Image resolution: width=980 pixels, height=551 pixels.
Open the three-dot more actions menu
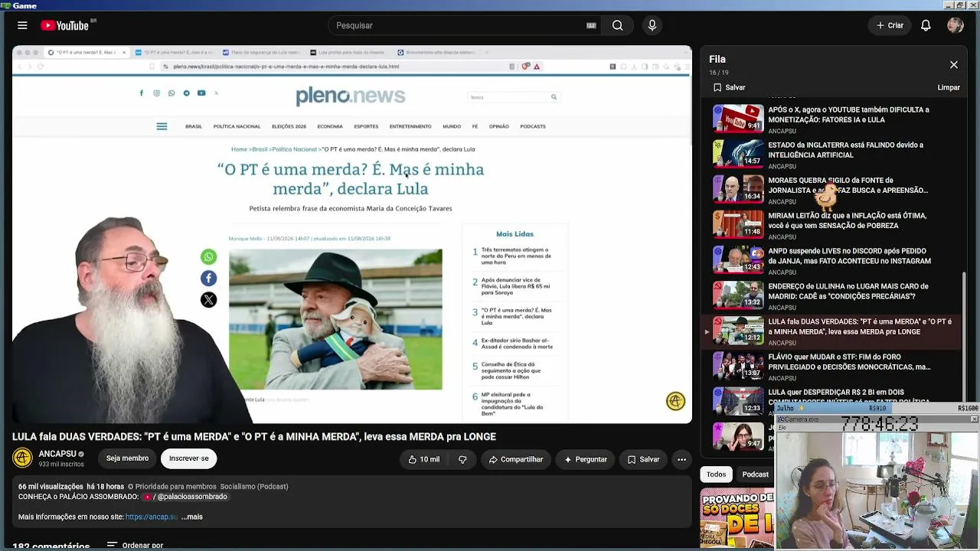pos(681,459)
